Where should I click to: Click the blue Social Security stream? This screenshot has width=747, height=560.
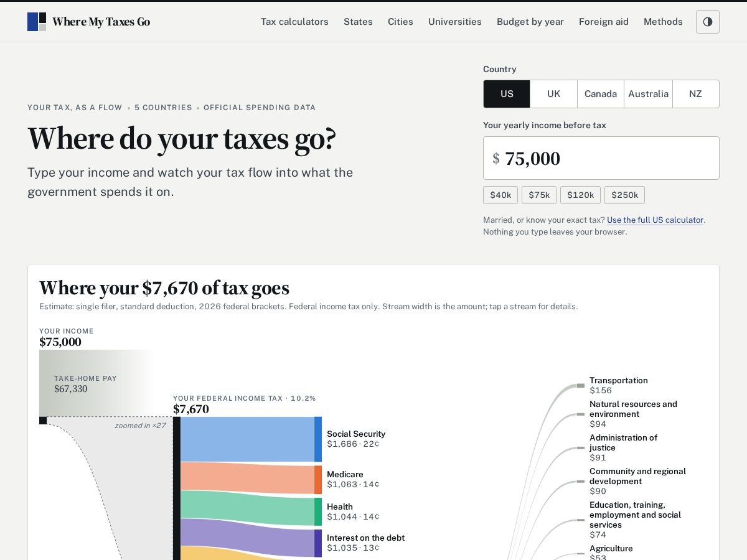pyautogui.click(x=247, y=439)
